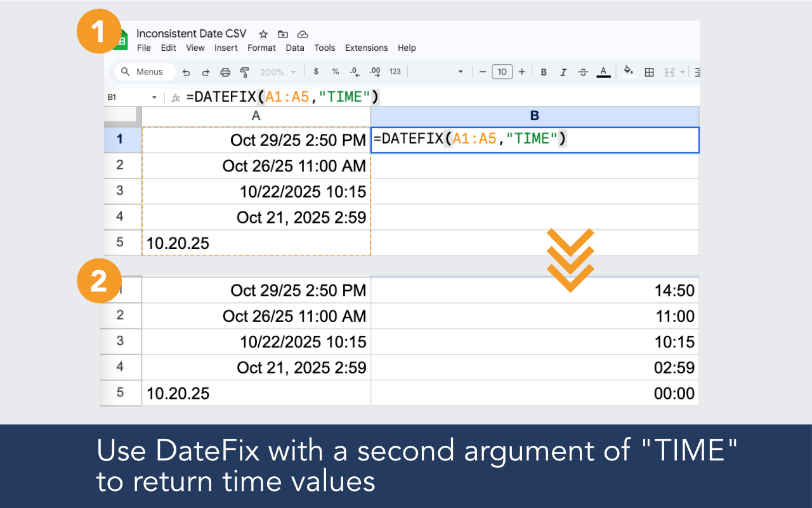Click the Menus search button
Screen dimensions: 812x508
[143, 71]
